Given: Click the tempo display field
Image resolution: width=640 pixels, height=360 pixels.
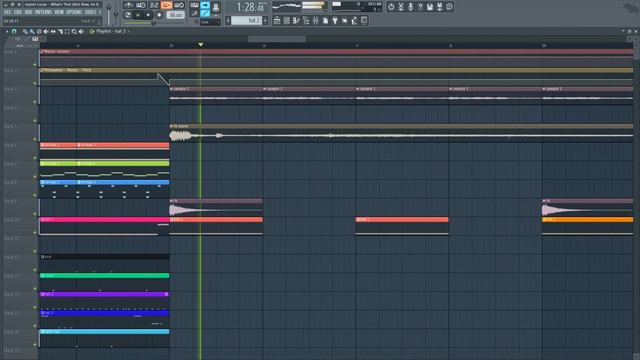Looking at the screenshot, I should [176, 15].
